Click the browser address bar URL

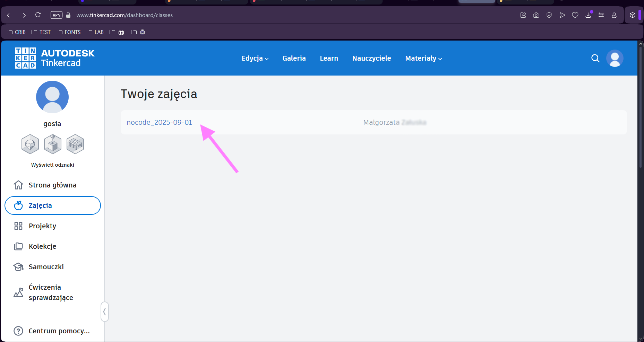click(x=124, y=15)
